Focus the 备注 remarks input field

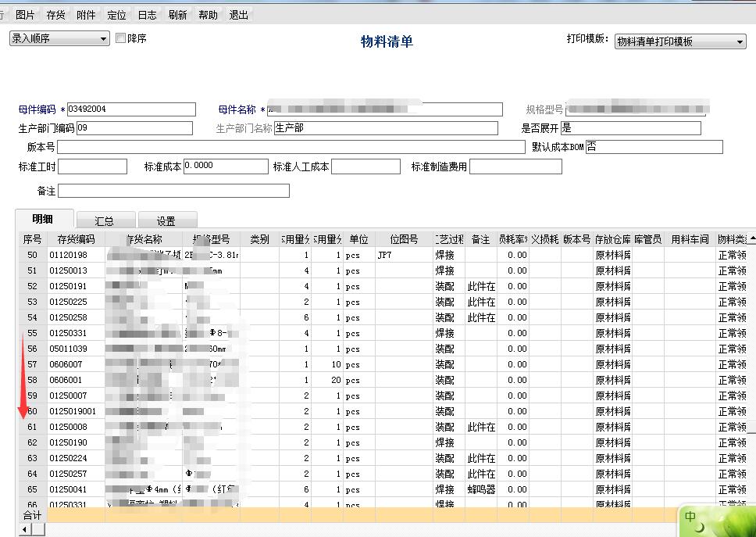[173, 191]
